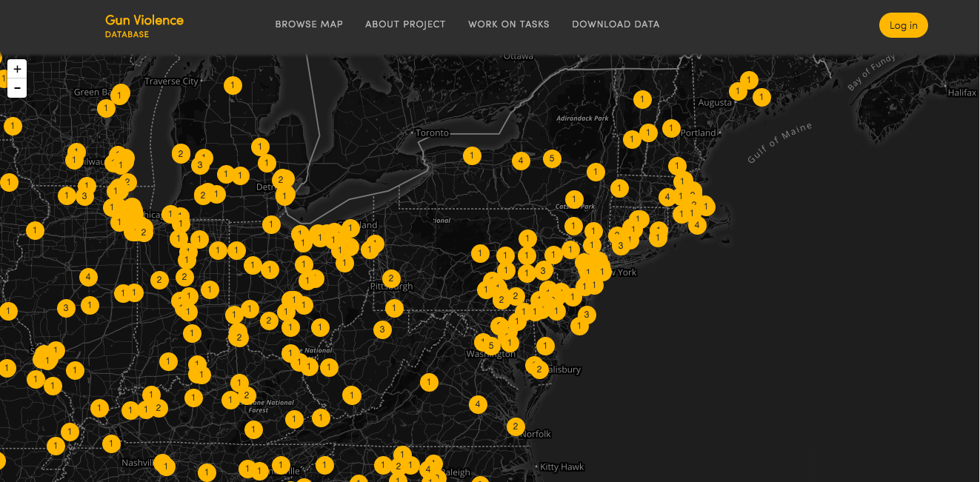Click the Log in button
This screenshot has width=980, height=482.
point(903,25)
